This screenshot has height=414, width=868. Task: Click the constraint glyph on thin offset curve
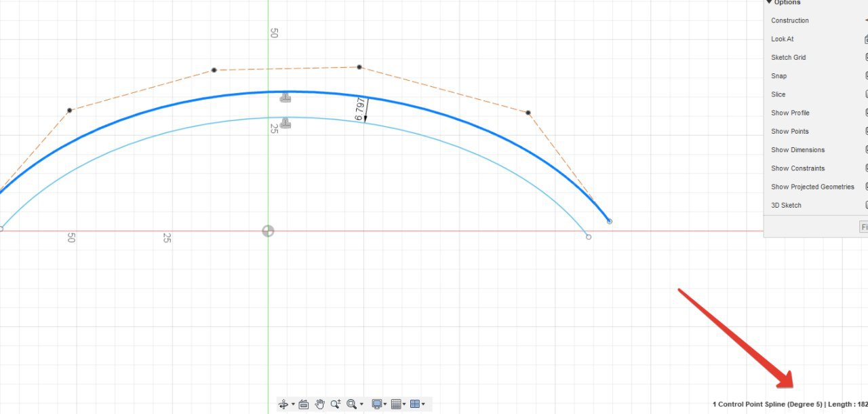[x=285, y=124]
